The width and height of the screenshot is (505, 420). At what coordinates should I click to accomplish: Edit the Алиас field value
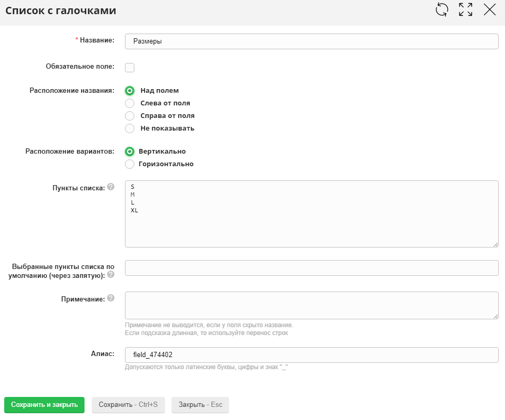coord(311,355)
